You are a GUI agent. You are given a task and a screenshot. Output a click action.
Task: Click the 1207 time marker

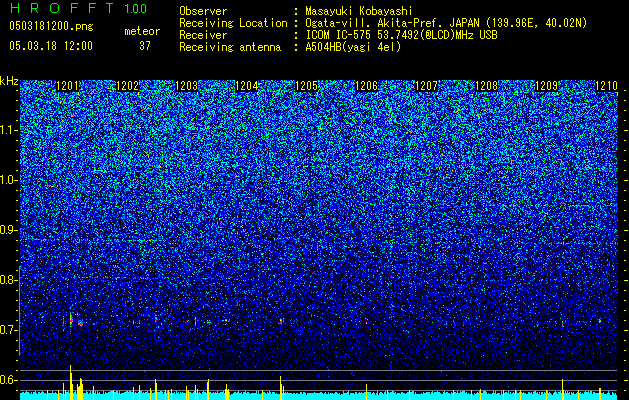click(x=426, y=86)
